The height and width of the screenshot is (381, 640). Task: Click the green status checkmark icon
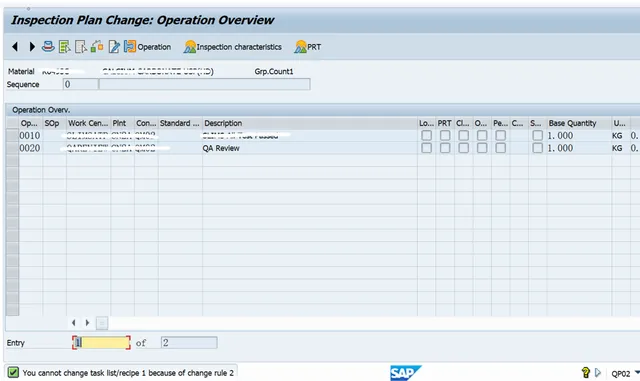click(x=13, y=372)
